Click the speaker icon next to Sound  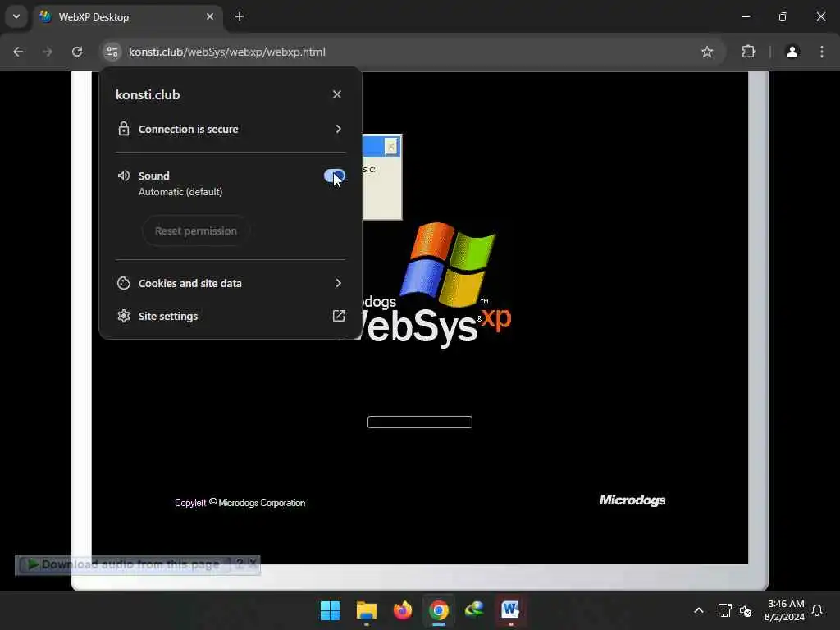click(x=124, y=176)
